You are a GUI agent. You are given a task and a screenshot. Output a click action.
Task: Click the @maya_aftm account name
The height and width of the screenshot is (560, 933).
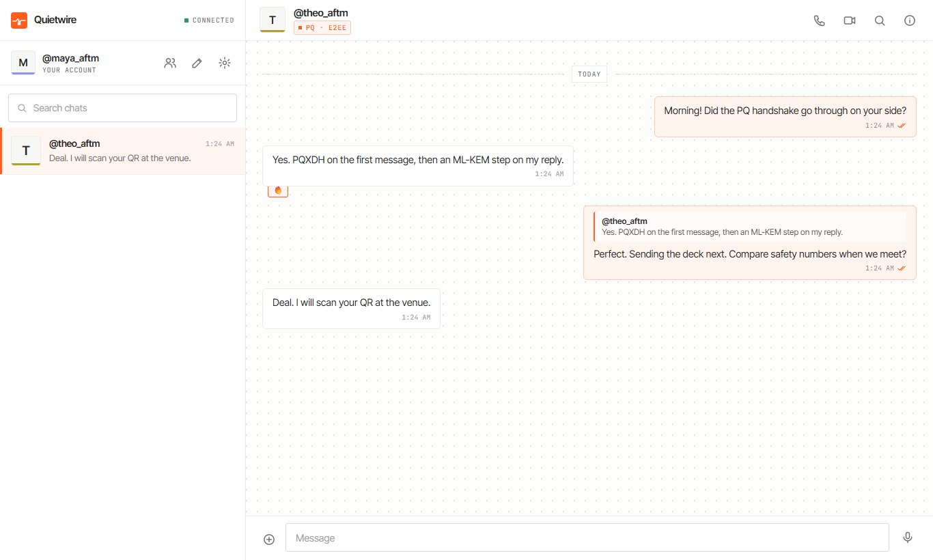coord(70,58)
